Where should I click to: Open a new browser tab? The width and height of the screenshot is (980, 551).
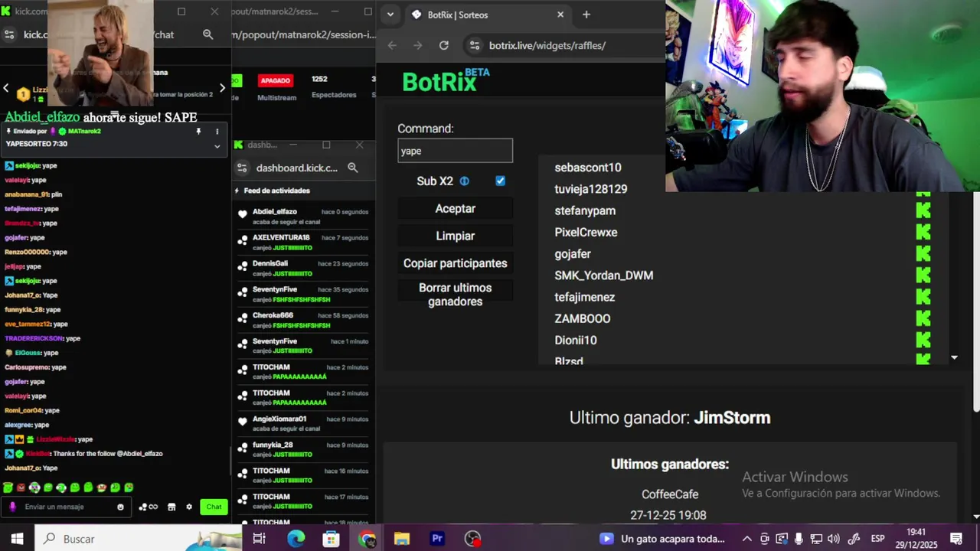(x=586, y=15)
